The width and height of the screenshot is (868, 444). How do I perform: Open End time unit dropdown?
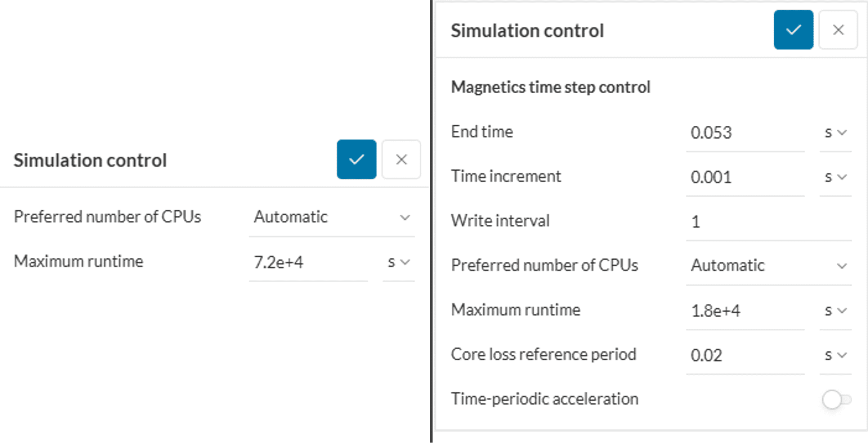(x=835, y=133)
